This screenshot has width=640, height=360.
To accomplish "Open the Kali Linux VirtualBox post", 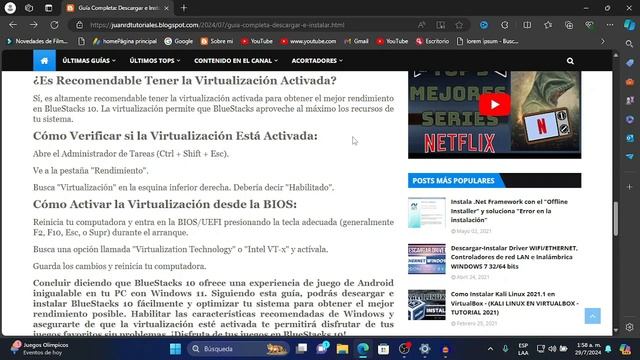I will 514,303.
